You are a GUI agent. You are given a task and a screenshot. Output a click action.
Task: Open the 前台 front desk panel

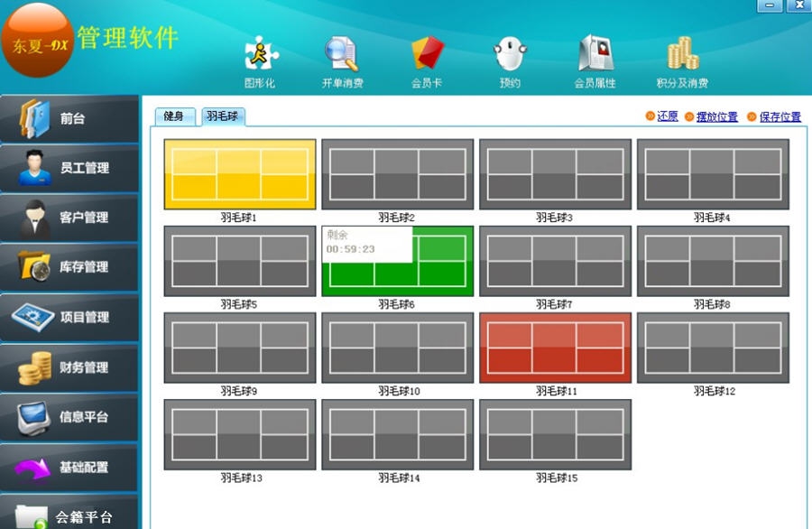(x=69, y=118)
